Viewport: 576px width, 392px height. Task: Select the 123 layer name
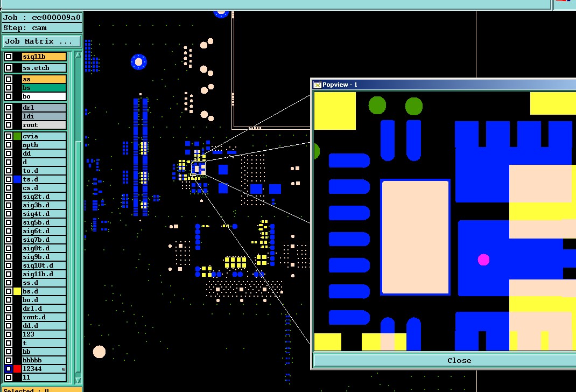[x=44, y=334]
